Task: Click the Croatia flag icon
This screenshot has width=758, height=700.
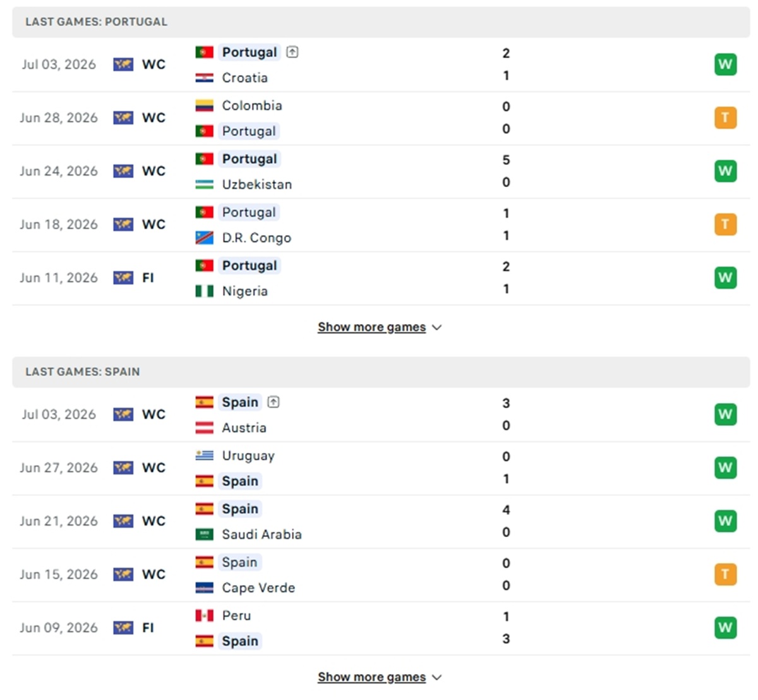Action: tap(204, 78)
